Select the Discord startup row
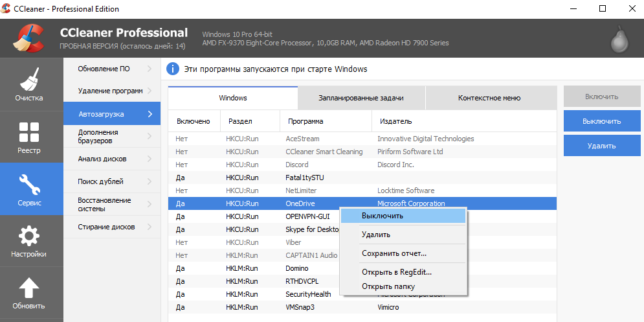This screenshot has height=322, width=644. click(x=296, y=165)
